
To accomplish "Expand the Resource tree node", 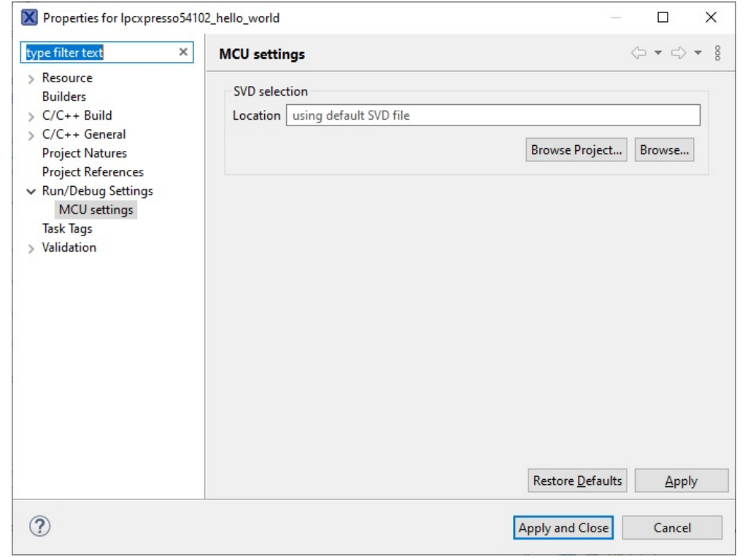I will point(31,77).
